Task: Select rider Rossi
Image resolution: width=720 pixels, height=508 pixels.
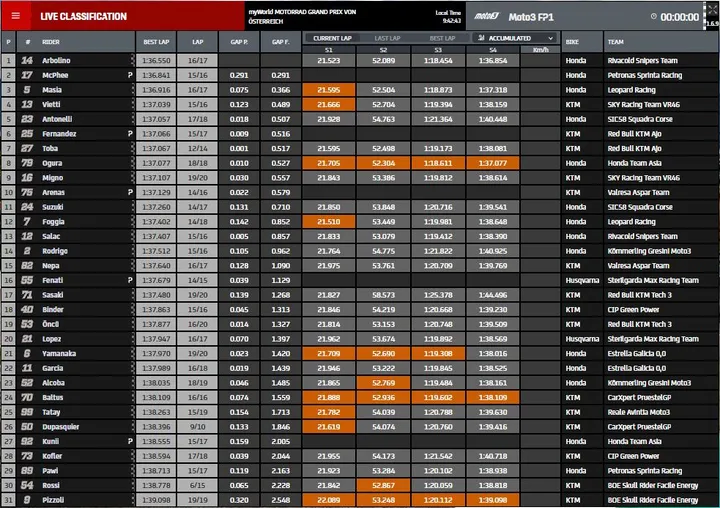Action: point(51,485)
